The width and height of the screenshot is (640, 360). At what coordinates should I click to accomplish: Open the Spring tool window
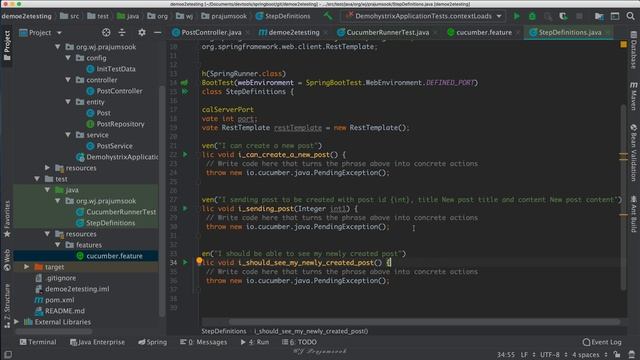[152, 342]
